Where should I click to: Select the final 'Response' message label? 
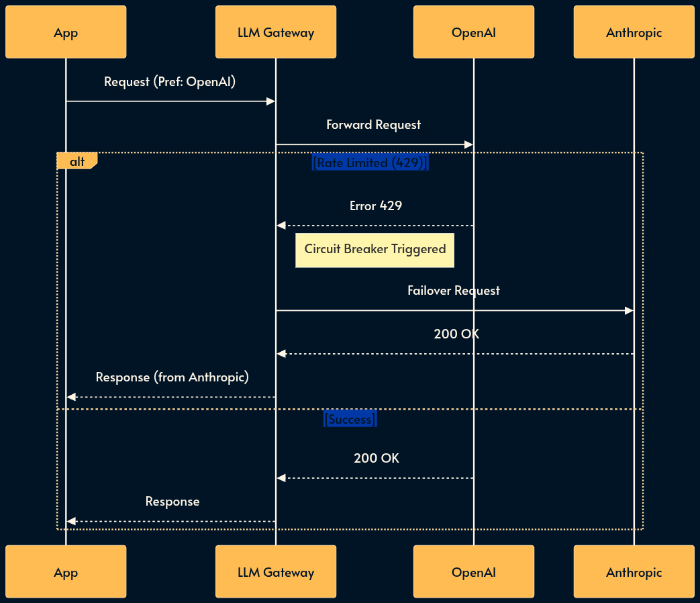(172, 502)
